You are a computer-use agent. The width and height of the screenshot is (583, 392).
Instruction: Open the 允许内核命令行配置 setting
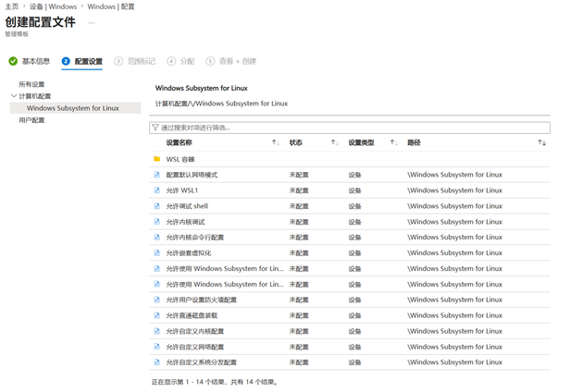pyautogui.click(x=195, y=238)
